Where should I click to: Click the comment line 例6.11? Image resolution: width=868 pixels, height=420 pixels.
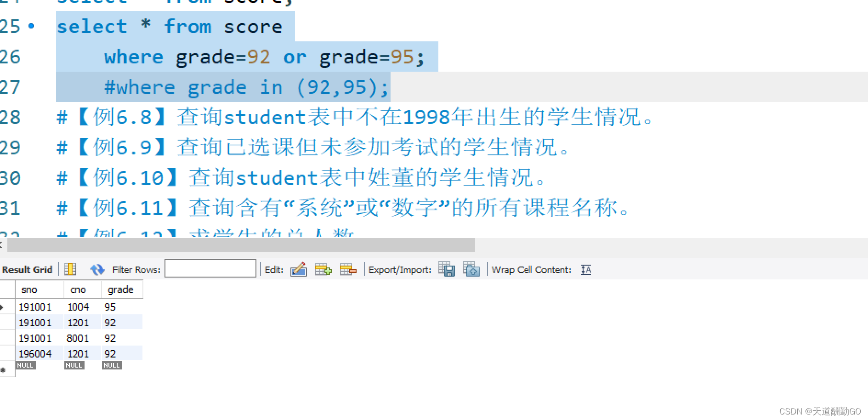click(343, 208)
